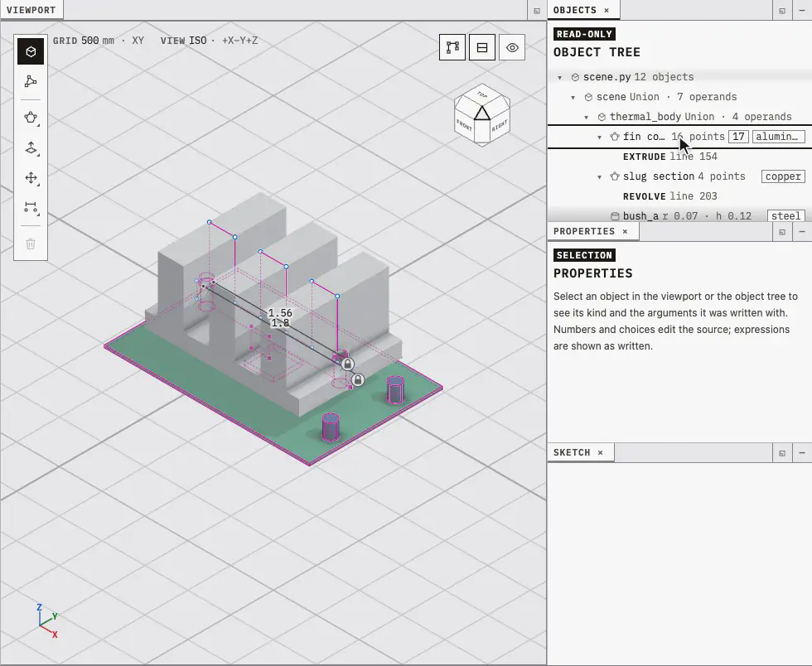
Task: Collapse the thermal_body Union node
Action: point(587,117)
